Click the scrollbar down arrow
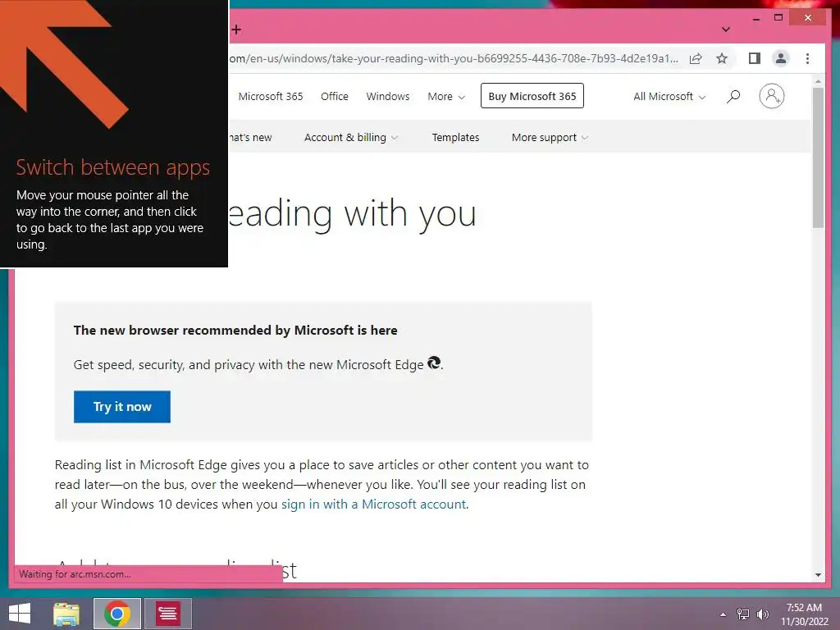This screenshot has height=630, width=840. tap(818, 575)
